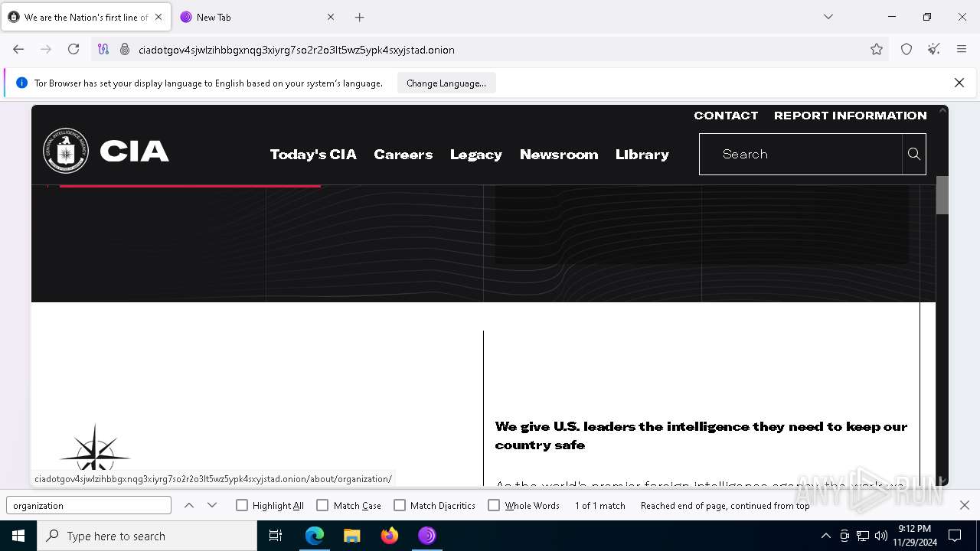Screen dimensions: 980x551
Task: Close the CIA page tab
Action: [x=158, y=17]
